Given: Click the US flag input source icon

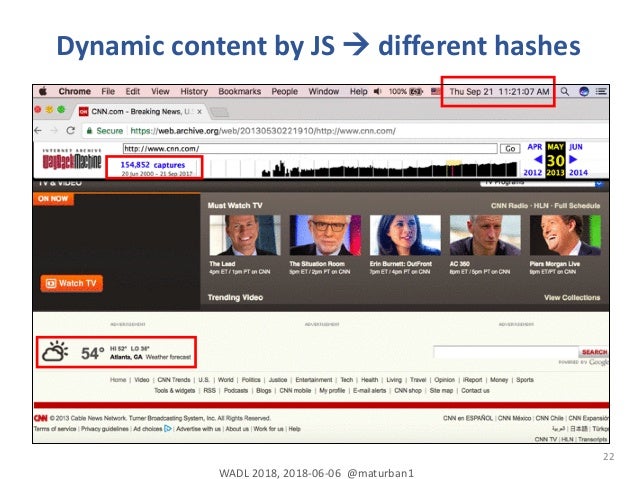Looking at the screenshot, I should 435,92.
